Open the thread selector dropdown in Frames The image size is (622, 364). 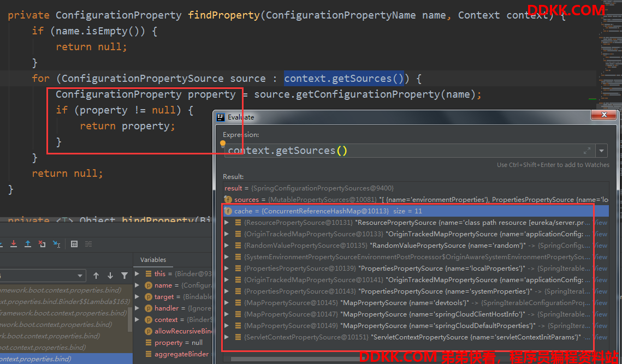pos(80,276)
